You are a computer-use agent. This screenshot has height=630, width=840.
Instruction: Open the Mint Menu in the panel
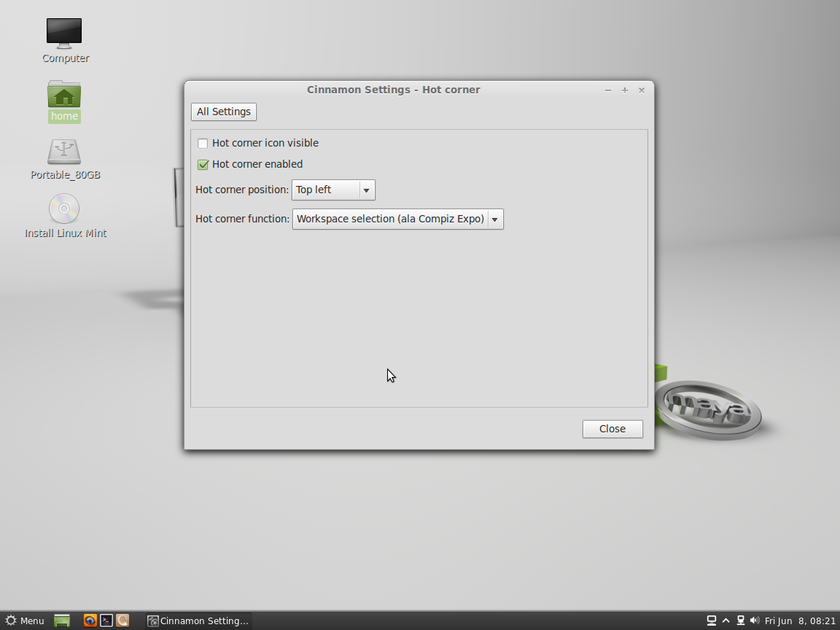point(24,621)
